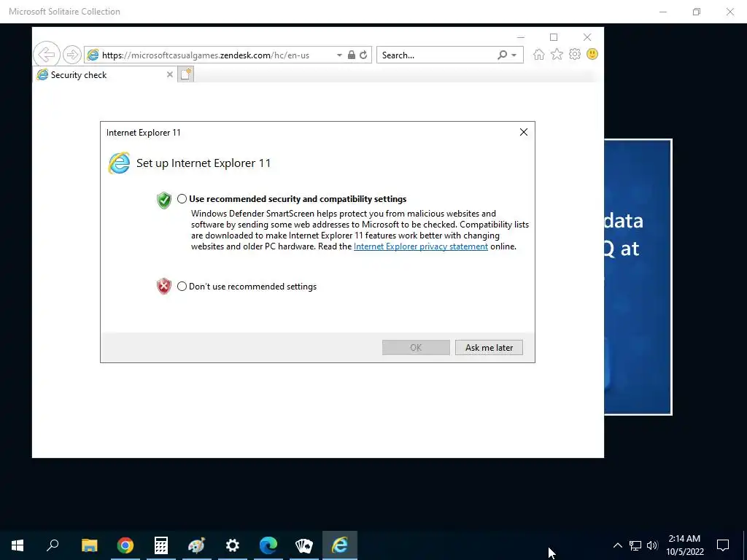
Task: Open the taskbar clock and date
Action: coord(684,545)
